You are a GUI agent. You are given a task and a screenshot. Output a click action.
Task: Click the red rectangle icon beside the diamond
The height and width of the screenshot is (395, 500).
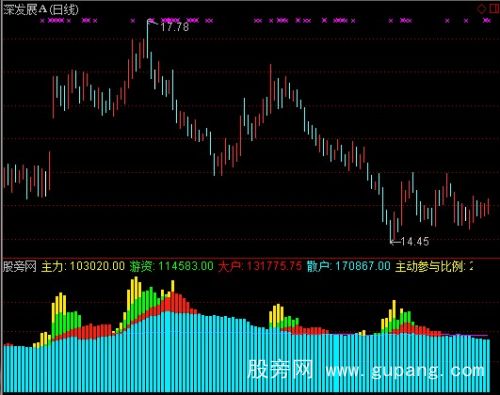495,9
